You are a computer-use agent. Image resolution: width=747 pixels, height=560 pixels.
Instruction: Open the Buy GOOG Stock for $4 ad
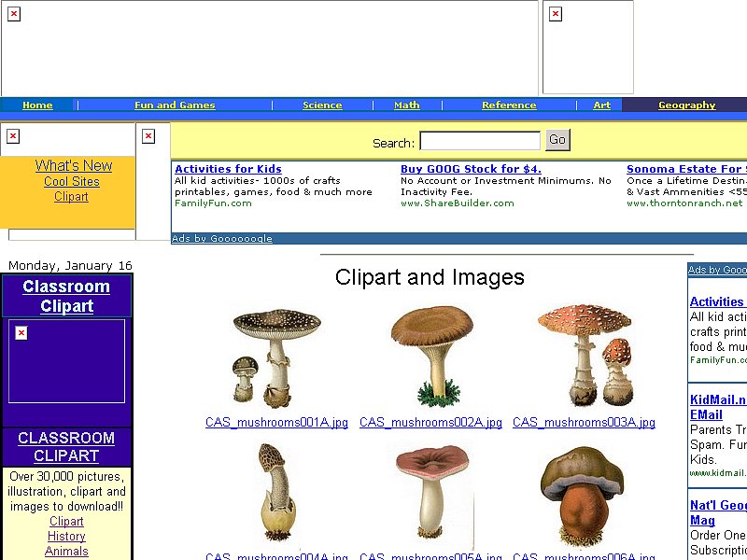471,169
